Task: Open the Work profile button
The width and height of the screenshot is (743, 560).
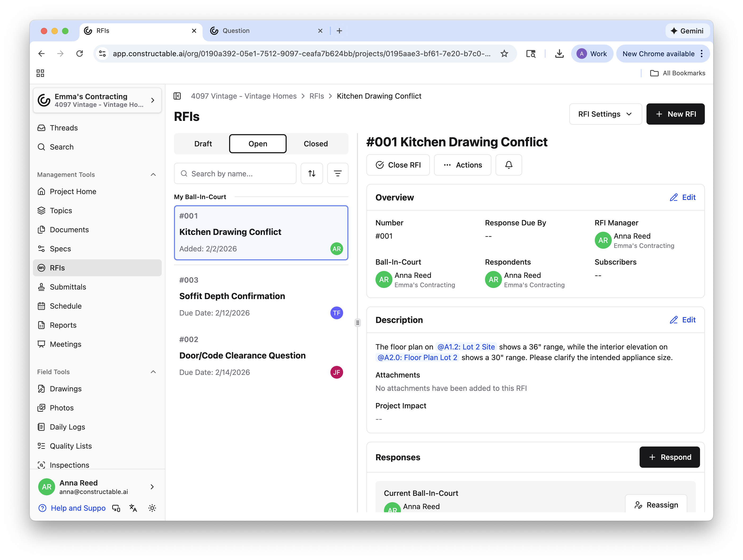Action: tap(592, 54)
